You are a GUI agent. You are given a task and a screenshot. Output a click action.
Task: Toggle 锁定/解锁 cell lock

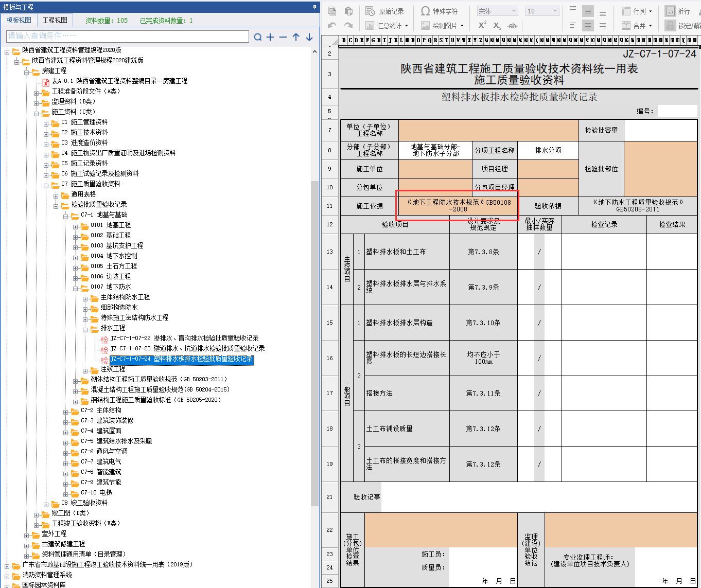pyautogui.click(x=682, y=25)
